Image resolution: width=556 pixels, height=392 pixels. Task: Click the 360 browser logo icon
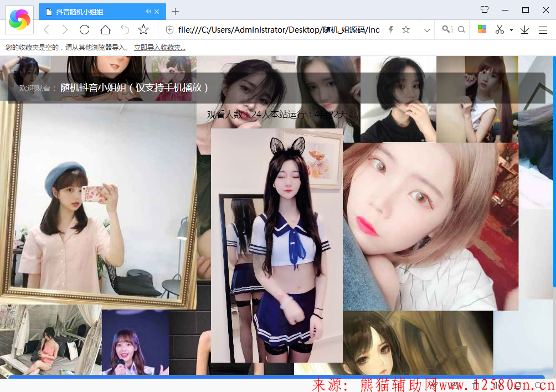coord(19,20)
